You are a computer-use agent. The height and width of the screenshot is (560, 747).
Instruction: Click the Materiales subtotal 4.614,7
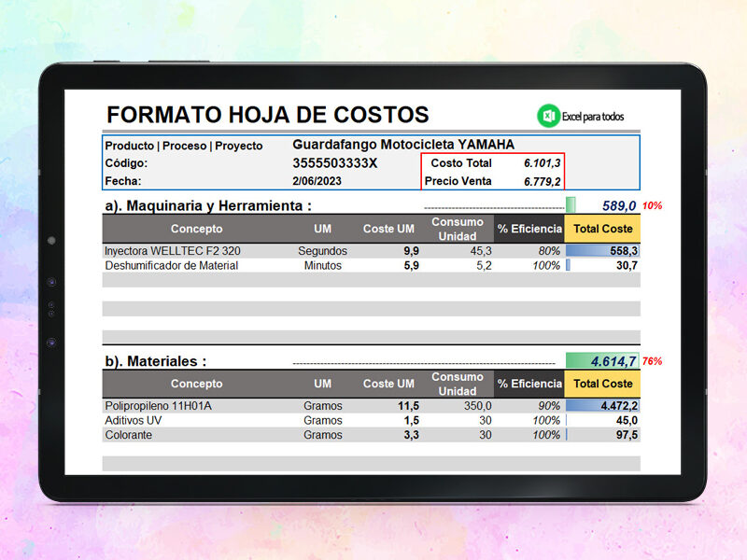click(613, 361)
